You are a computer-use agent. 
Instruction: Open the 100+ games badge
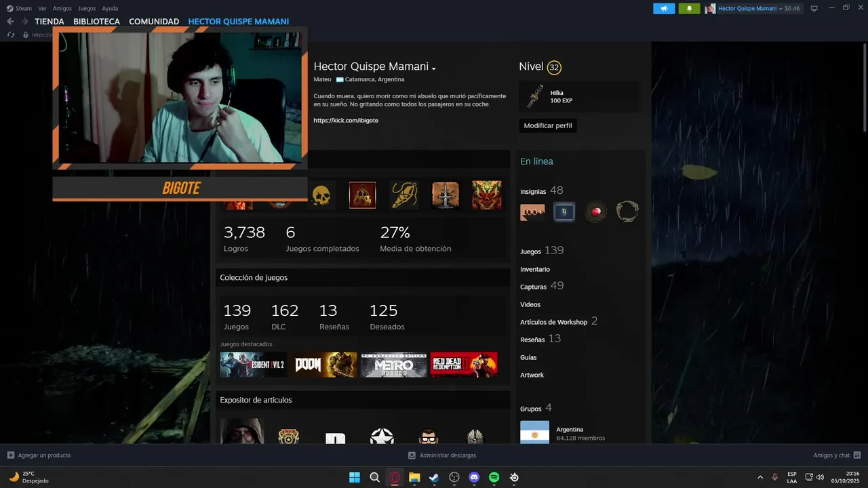[x=532, y=212]
